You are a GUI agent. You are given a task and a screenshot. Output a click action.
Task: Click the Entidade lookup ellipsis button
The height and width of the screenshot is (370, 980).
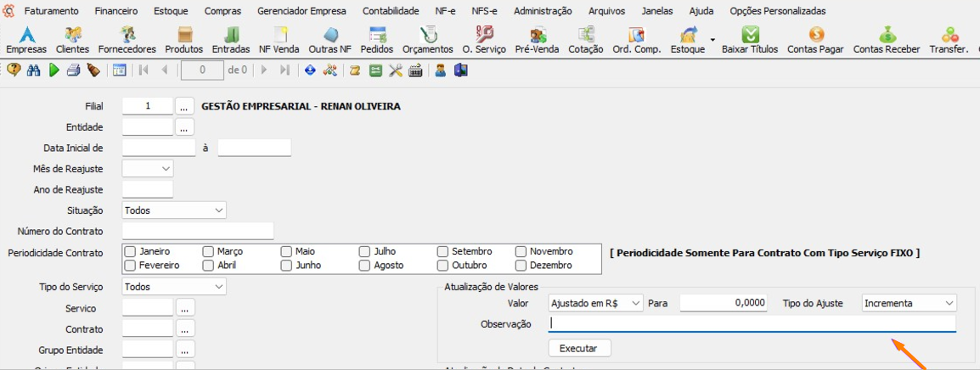pyautogui.click(x=183, y=127)
